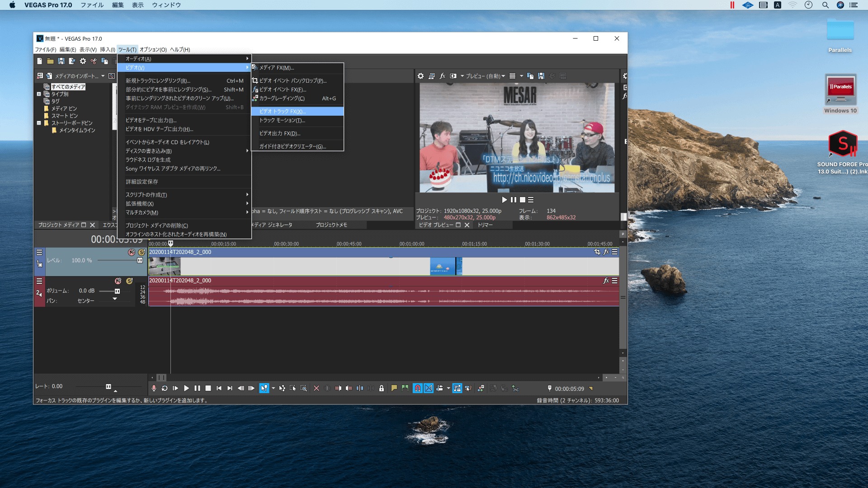Choose カラーグレーディング(C) menu item
Screen dimensions: 868x488
click(297, 98)
